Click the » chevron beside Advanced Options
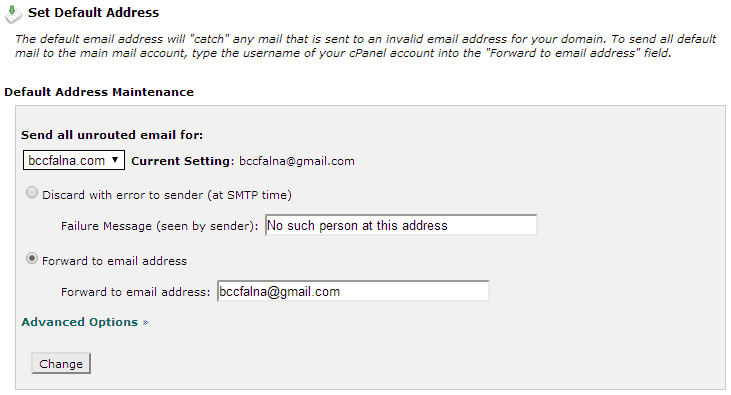The image size is (731, 395). coord(145,323)
